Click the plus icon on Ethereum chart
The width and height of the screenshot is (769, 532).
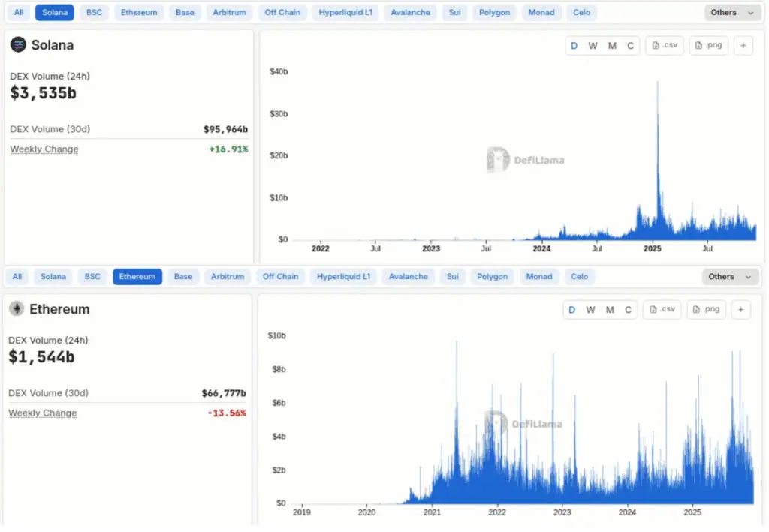point(740,310)
